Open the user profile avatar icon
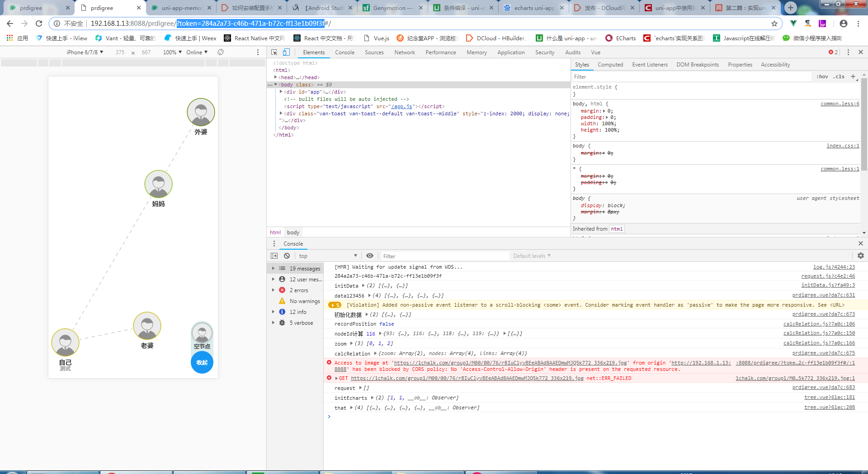Viewport: 868px width, 474px height. (844, 24)
